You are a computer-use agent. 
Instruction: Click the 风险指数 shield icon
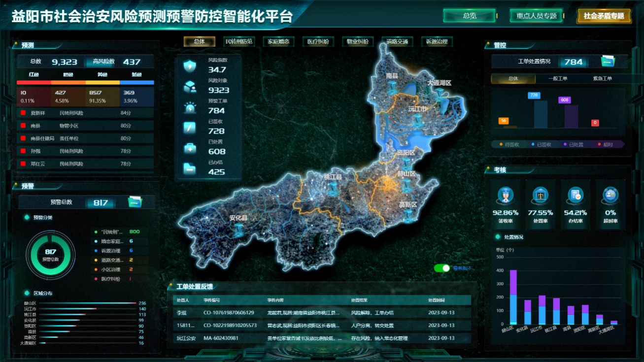point(189,66)
